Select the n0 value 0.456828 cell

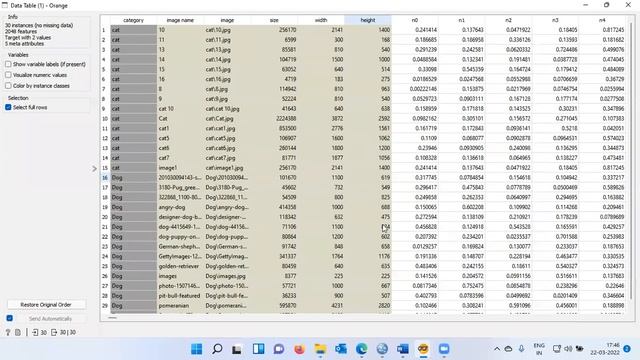[x=415, y=227]
